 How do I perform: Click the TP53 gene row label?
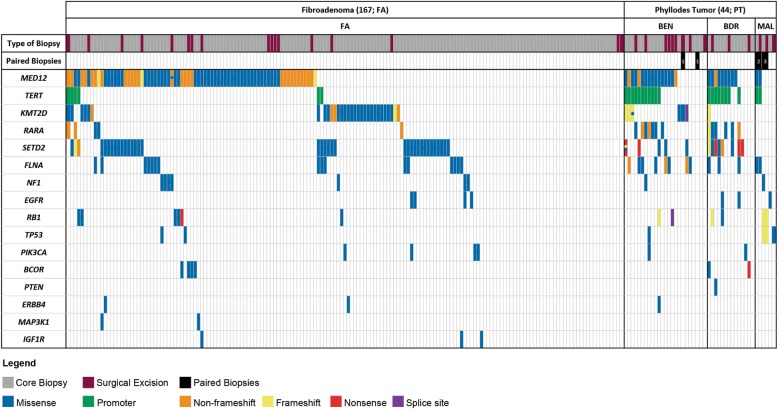pos(17,234)
